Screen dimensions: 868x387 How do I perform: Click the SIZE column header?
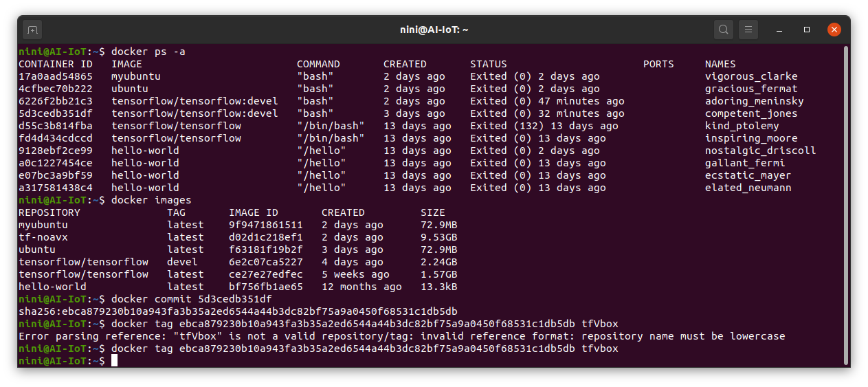[433, 212]
